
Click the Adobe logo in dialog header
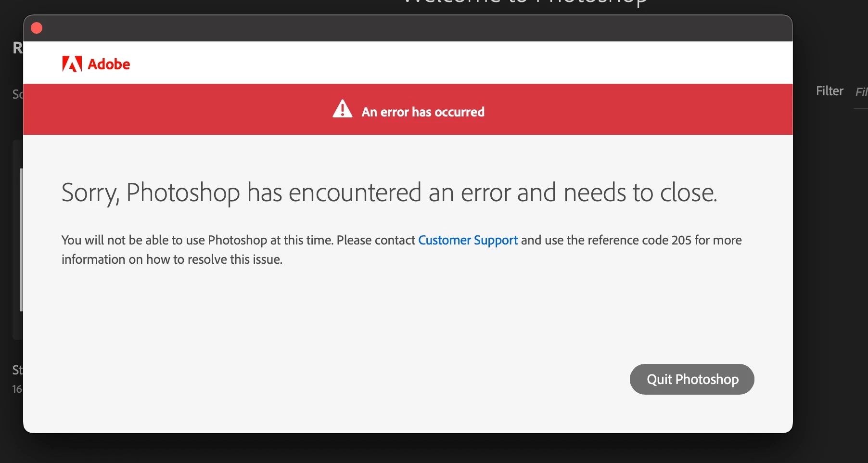pyautogui.click(x=96, y=64)
